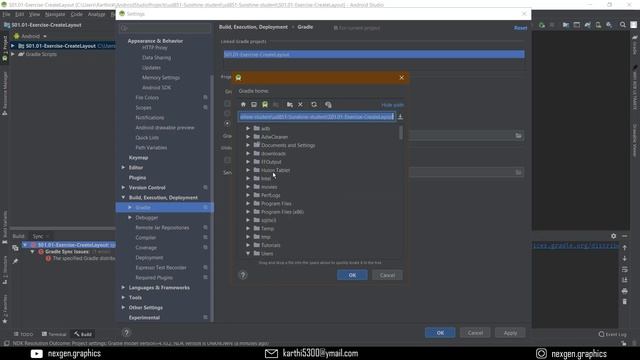Refresh the file chooser tree
This screenshot has width=640, height=360.
314,104
